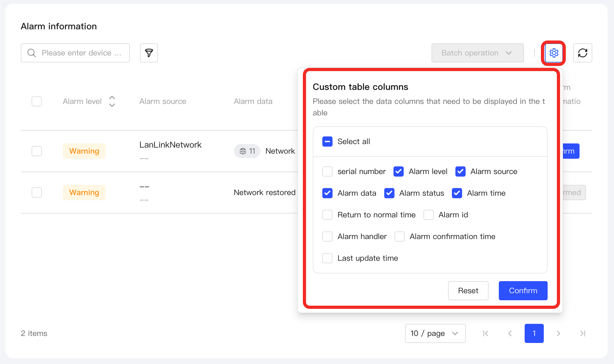Select the Network restored row checkbox
614x364 pixels.
(x=37, y=193)
